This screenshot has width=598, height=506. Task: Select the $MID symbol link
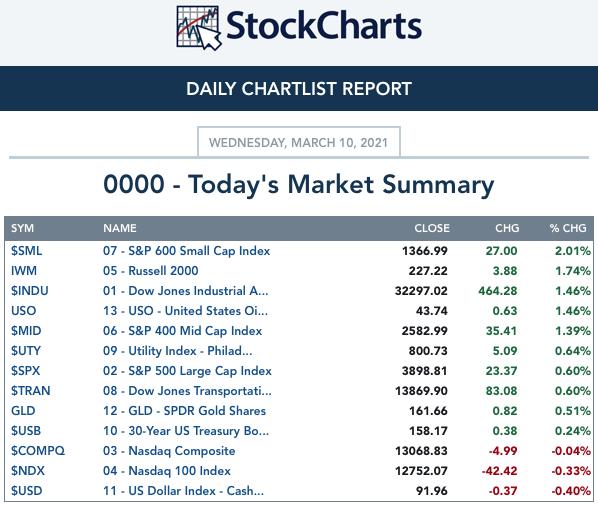tap(26, 331)
